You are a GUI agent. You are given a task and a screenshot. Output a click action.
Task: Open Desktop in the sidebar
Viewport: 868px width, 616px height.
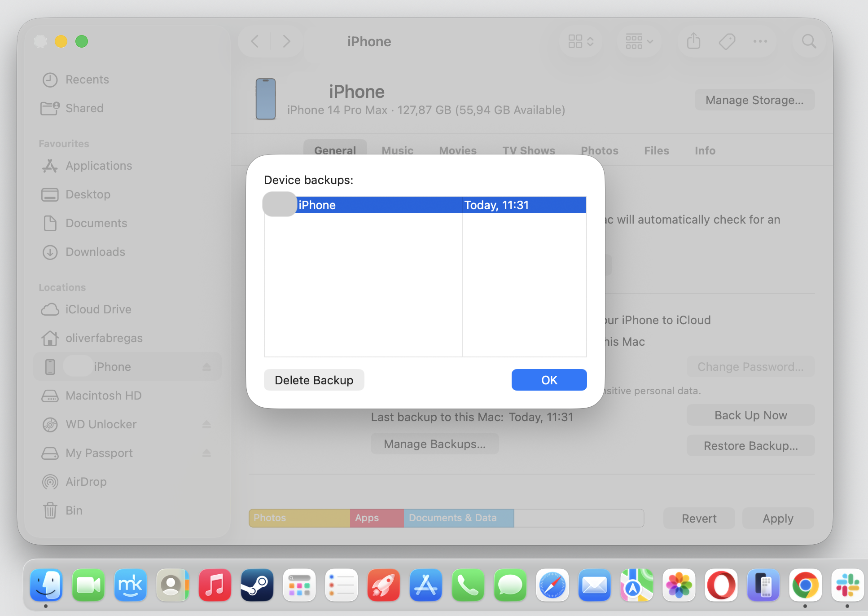tap(127, 194)
